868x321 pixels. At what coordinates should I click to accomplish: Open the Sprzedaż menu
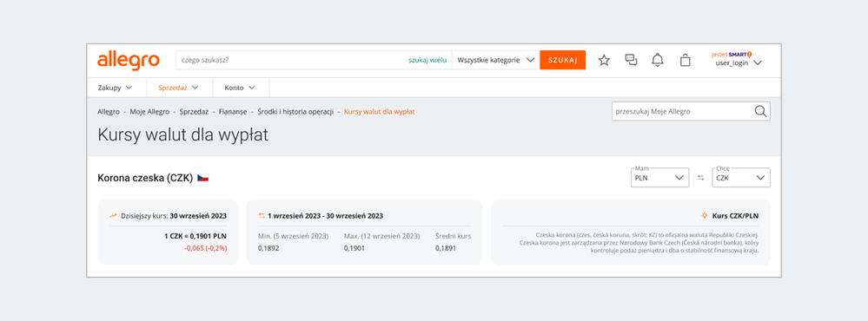coord(178,88)
